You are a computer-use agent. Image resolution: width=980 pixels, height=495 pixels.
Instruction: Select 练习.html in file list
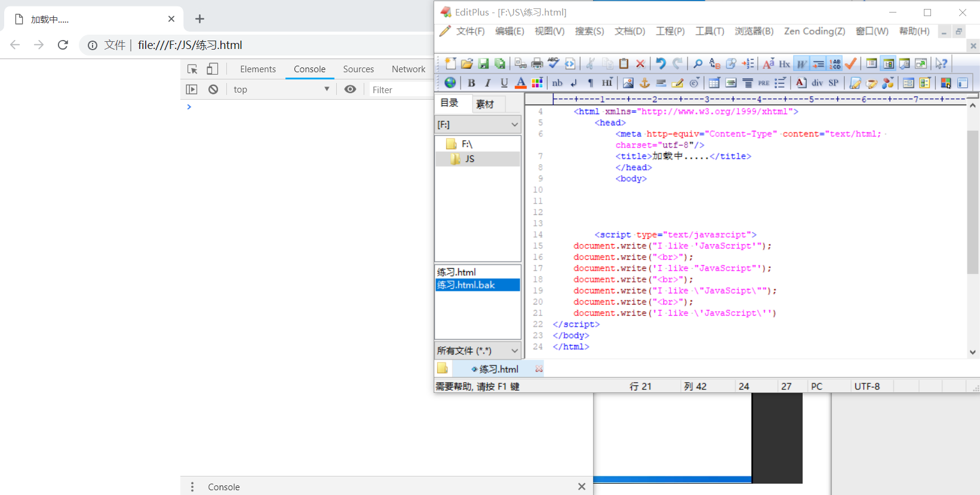click(456, 272)
